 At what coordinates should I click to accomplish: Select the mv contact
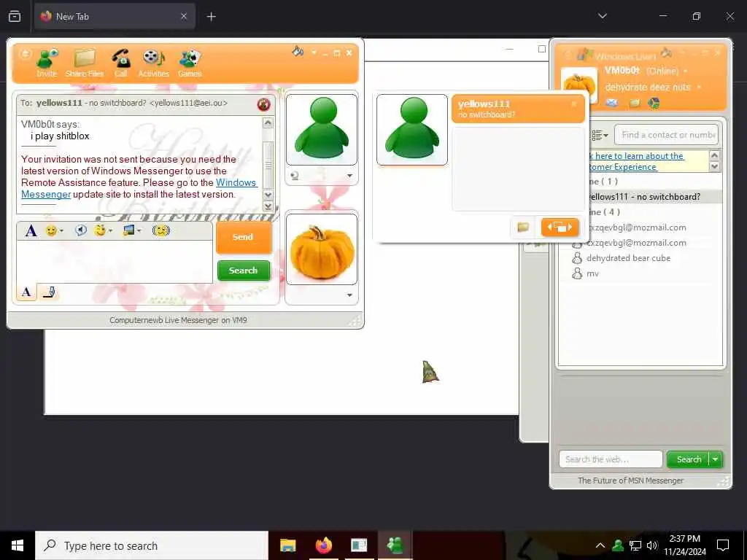(592, 273)
